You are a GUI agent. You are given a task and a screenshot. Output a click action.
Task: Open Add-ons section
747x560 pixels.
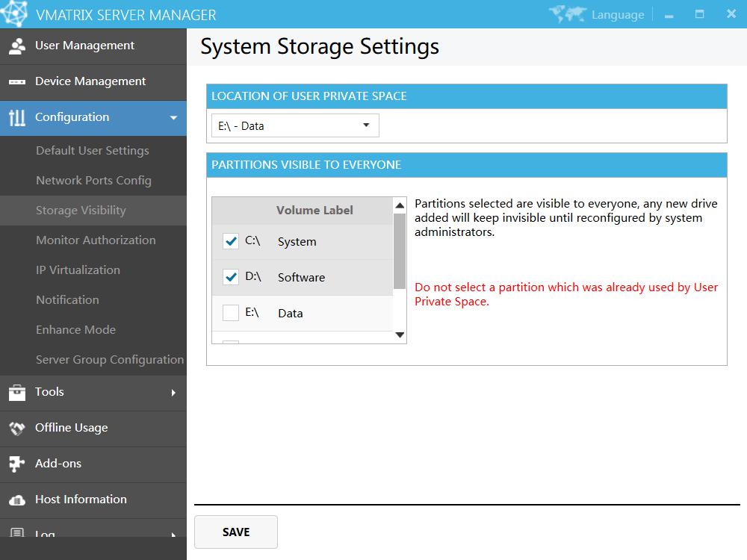[x=93, y=464]
